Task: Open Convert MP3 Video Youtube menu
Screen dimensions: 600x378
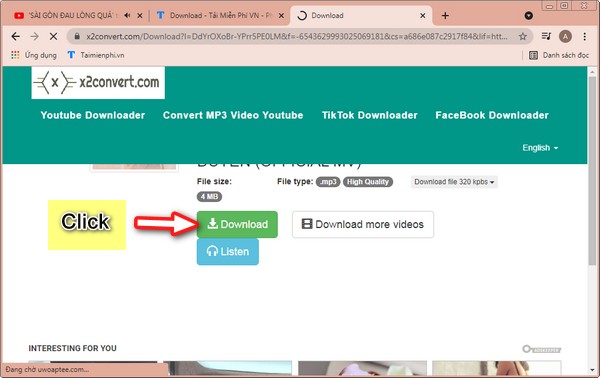Action: click(233, 115)
